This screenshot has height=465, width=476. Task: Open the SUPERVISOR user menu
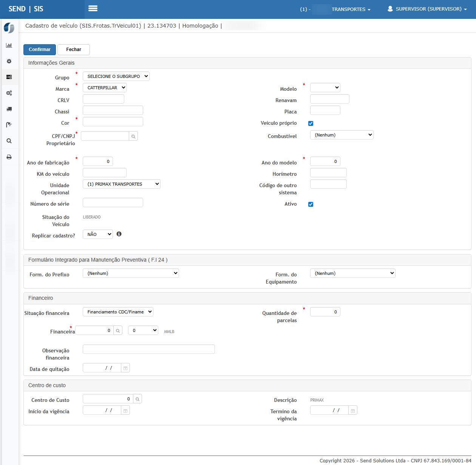[428, 9]
